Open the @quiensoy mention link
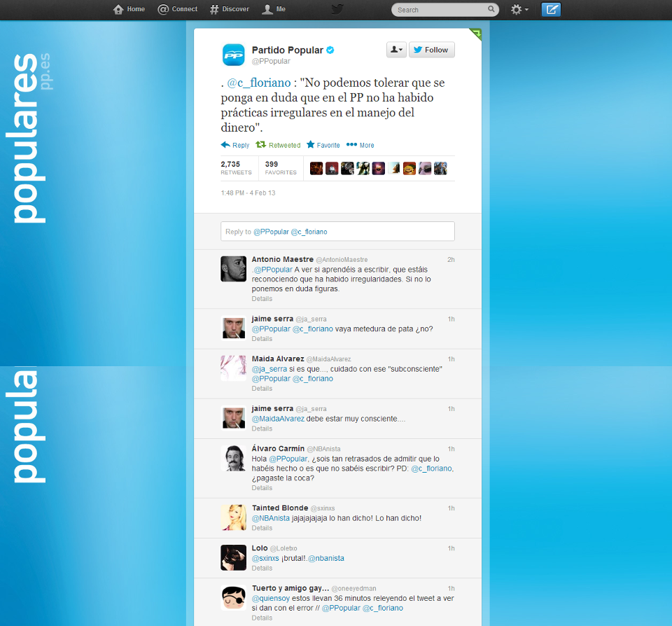Screen dimensions: 672x626 tap(271, 598)
